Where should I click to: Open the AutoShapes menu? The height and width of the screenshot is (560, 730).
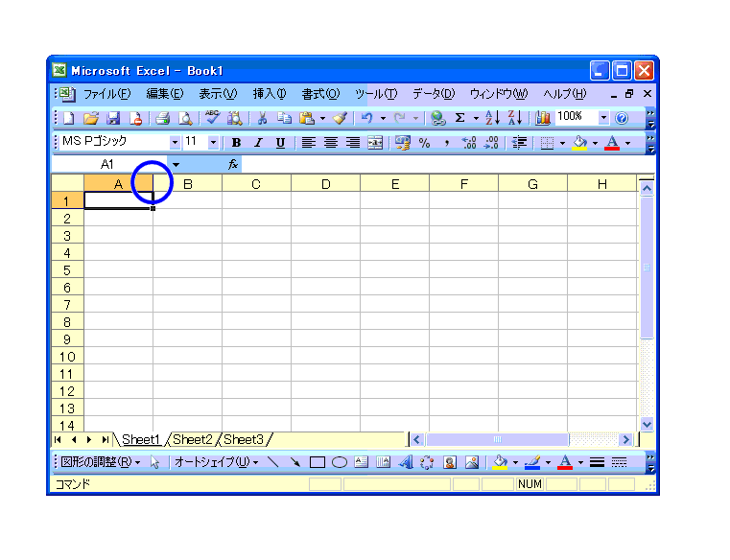click(x=217, y=462)
